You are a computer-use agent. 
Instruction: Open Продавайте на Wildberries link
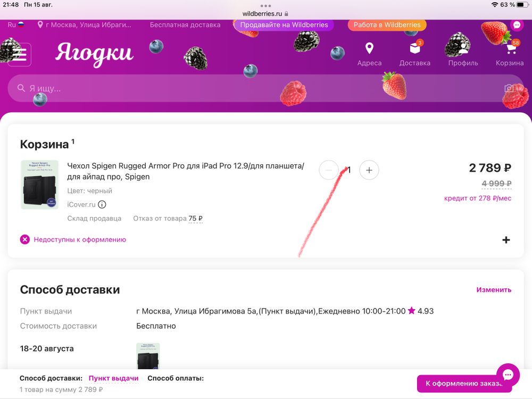[284, 25]
